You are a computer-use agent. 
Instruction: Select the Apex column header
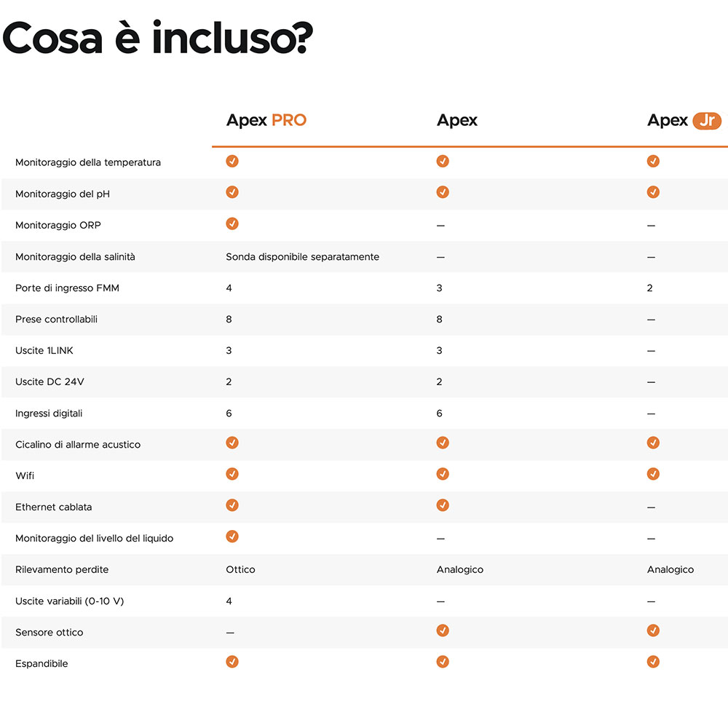[x=457, y=121]
